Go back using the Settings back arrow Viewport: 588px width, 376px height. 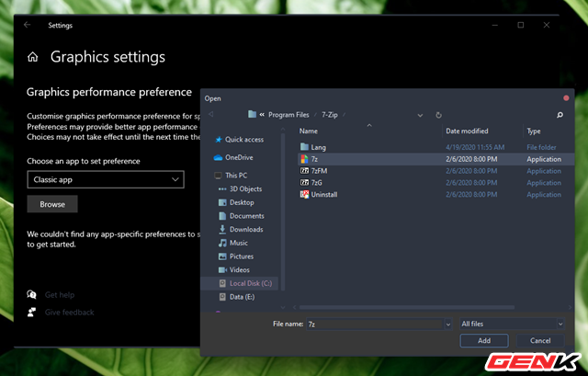(x=25, y=25)
